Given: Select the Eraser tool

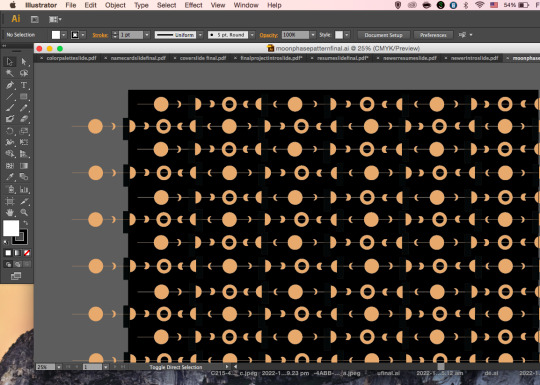Looking at the screenshot, I should [24, 119].
